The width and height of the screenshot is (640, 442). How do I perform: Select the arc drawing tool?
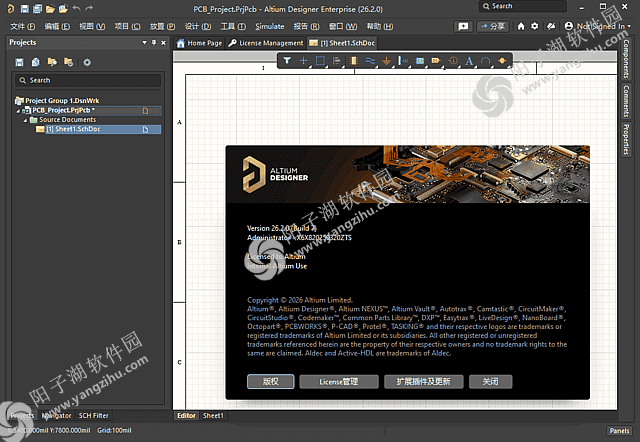click(x=485, y=61)
